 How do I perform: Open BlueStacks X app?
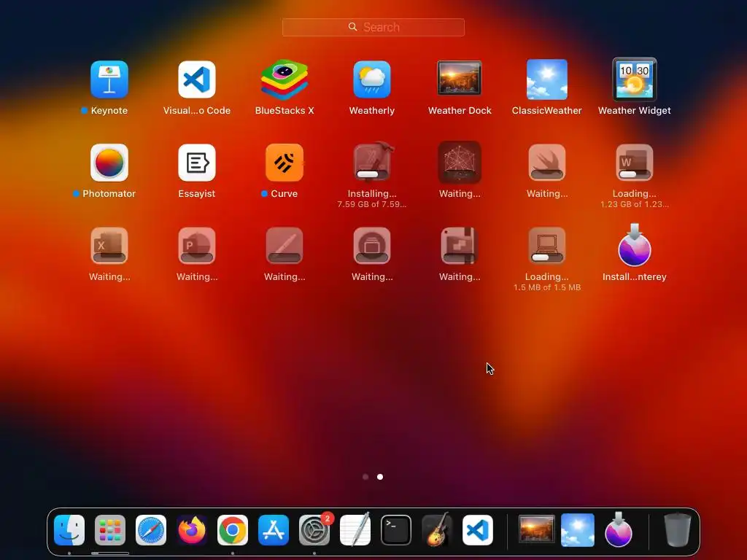[x=285, y=79]
